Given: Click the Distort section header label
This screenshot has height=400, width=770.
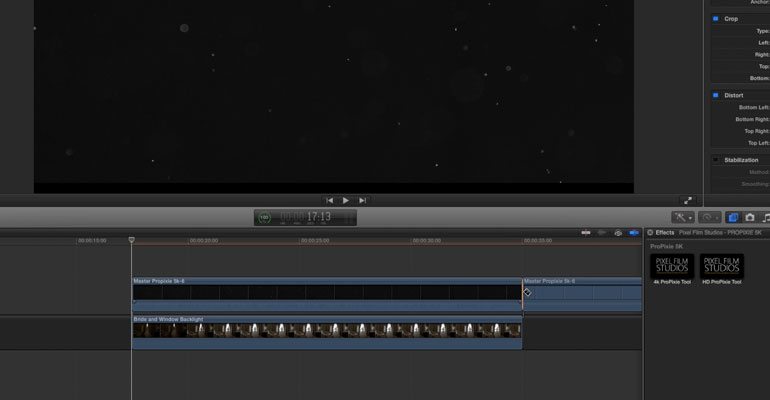Looking at the screenshot, I should (734, 95).
